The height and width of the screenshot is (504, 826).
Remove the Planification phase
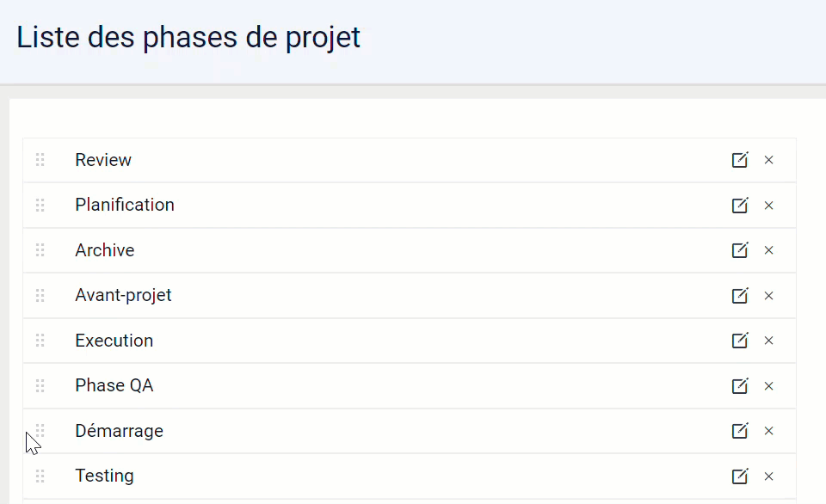[x=768, y=206]
